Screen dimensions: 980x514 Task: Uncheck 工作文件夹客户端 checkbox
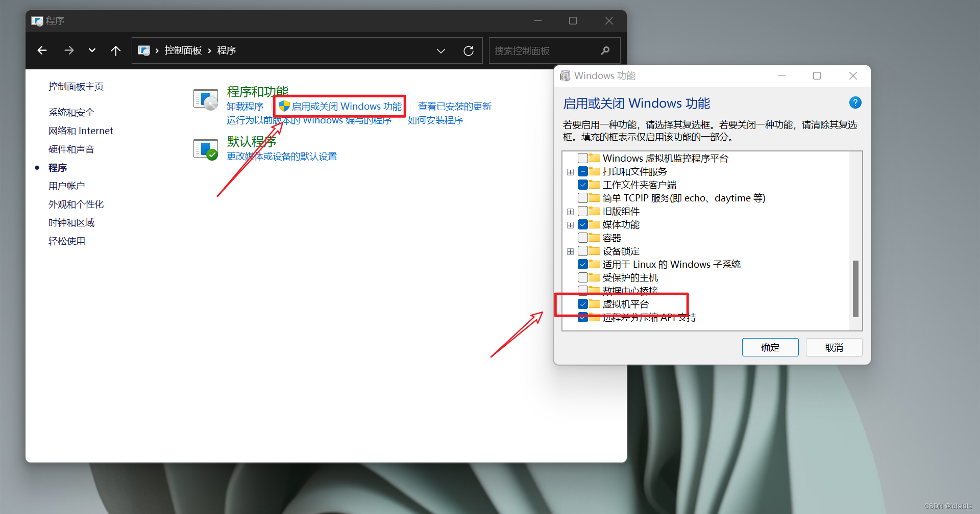pos(583,185)
